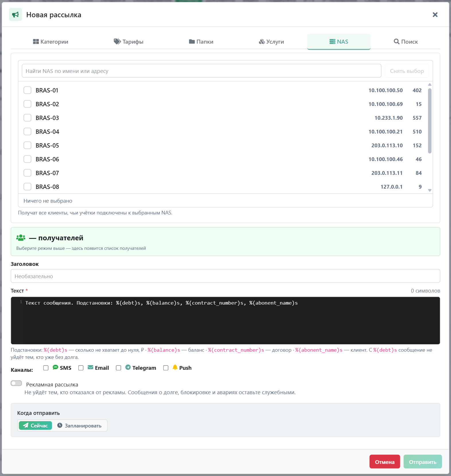
Task: Click the red Отмена button
Action: pyautogui.click(x=385, y=462)
